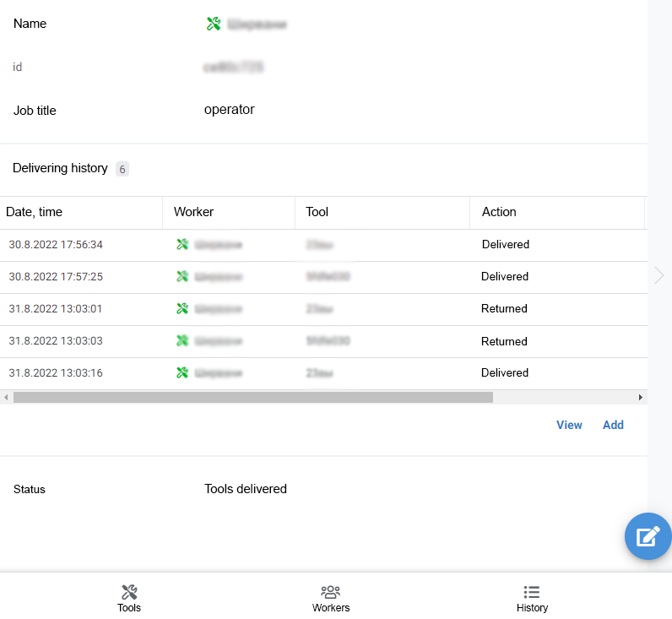Click Returned action in 13:03:03 row

(504, 342)
